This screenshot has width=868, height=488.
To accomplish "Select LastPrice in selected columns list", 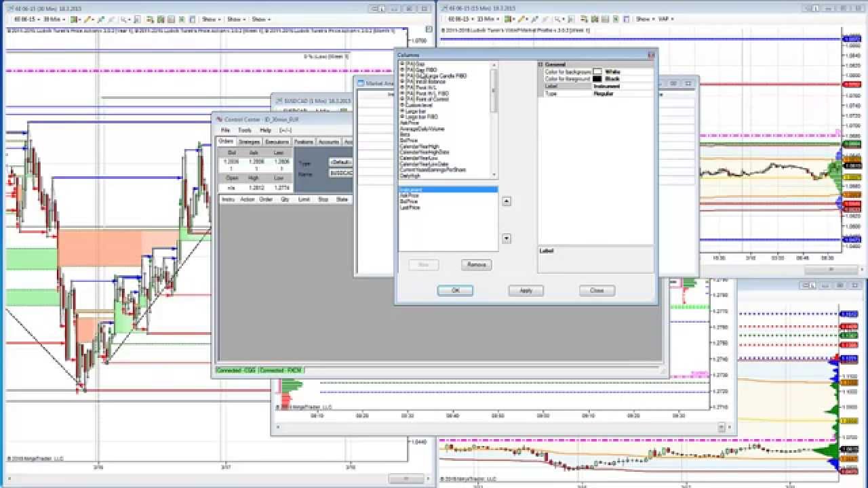I will click(410, 207).
